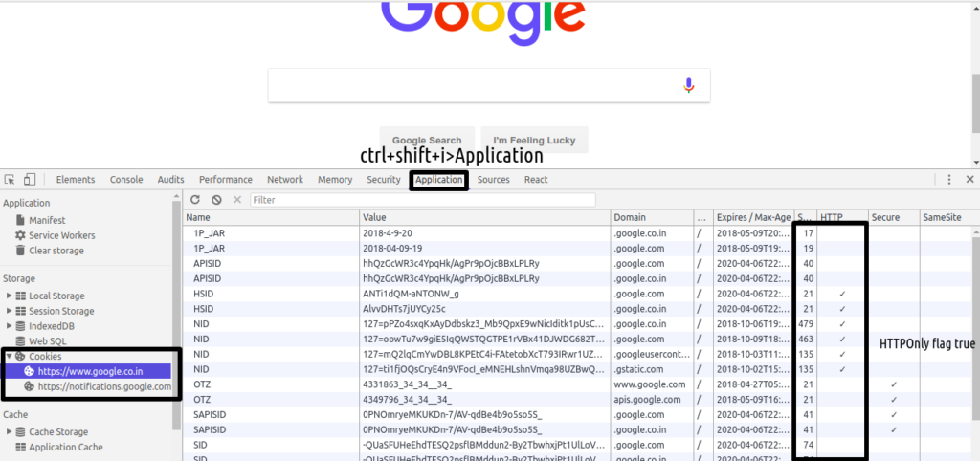The height and width of the screenshot is (461, 980).
Task: Open the Sources tab
Action: click(x=493, y=179)
